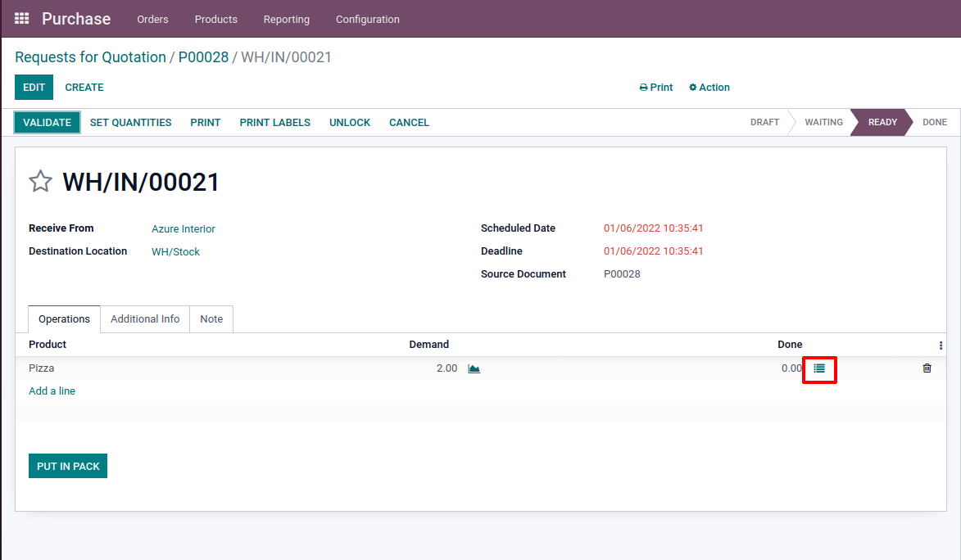This screenshot has height=560, width=961.
Task: Select the DRAFT status stage
Action: tap(765, 122)
